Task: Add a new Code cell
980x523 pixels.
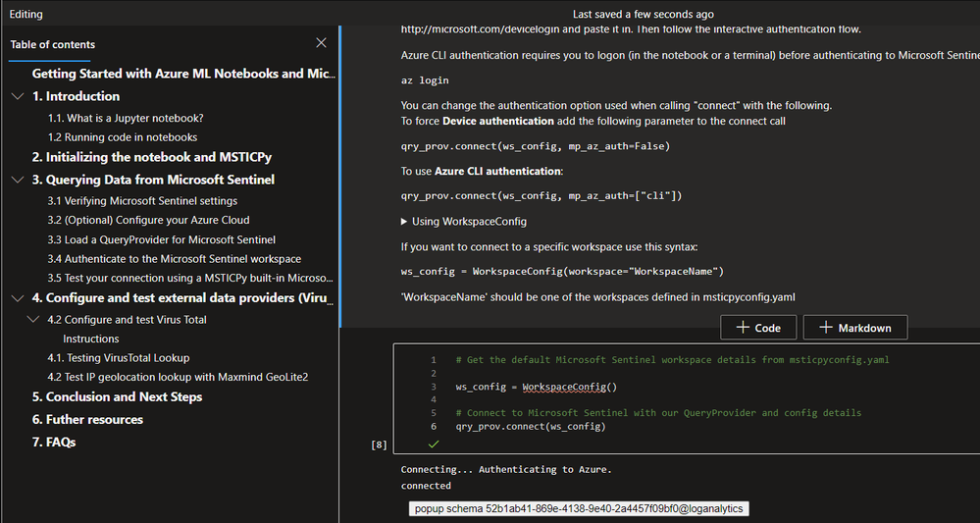Action: click(x=758, y=328)
